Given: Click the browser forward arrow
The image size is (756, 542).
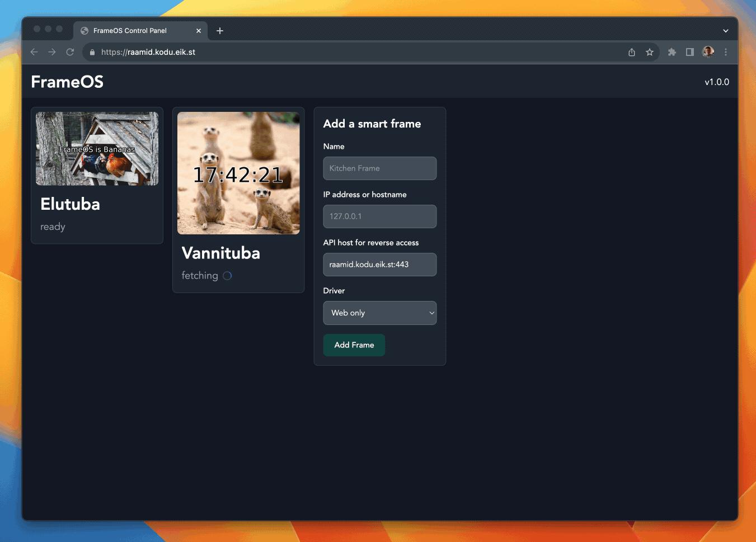Looking at the screenshot, I should coord(52,52).
